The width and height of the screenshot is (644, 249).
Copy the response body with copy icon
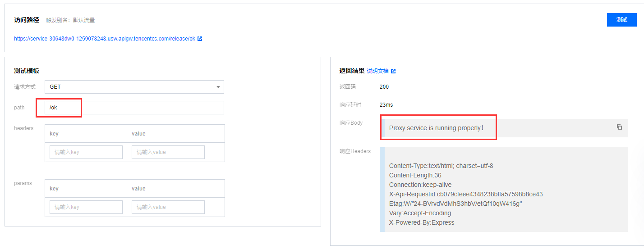point(619,127)
